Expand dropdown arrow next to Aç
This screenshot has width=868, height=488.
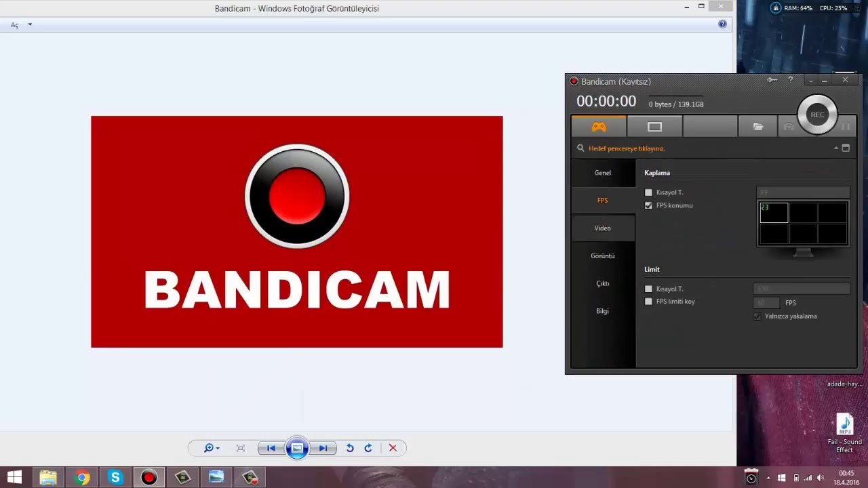point(30,24)
